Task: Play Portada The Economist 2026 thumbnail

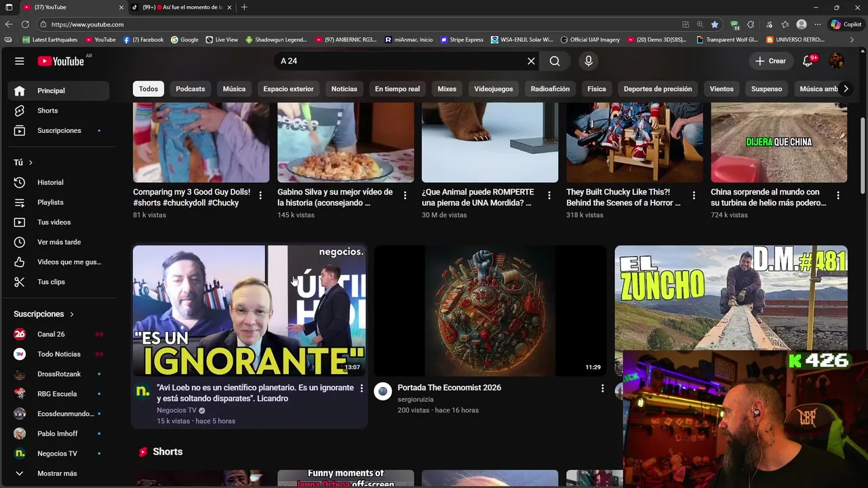Action: (x=490, y=310)
